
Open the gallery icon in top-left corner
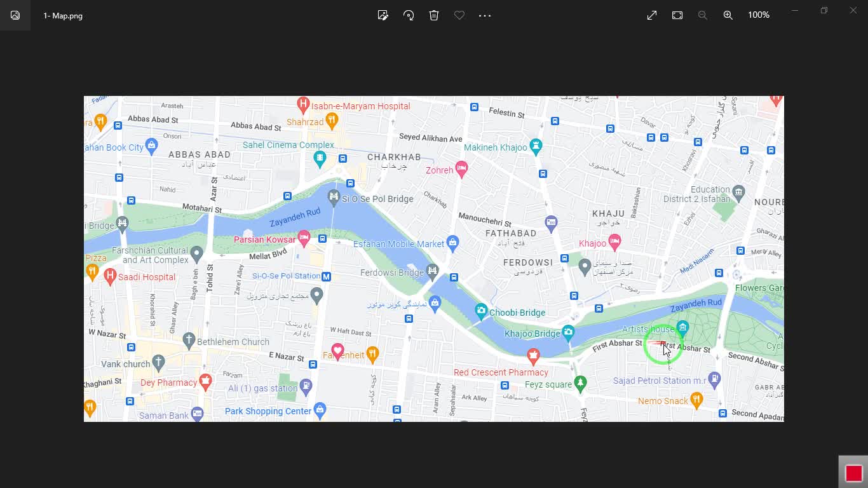click(15, 15)
